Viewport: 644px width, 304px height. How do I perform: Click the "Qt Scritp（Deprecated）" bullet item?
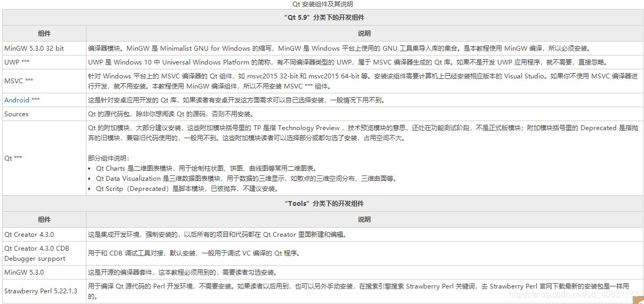187,189
